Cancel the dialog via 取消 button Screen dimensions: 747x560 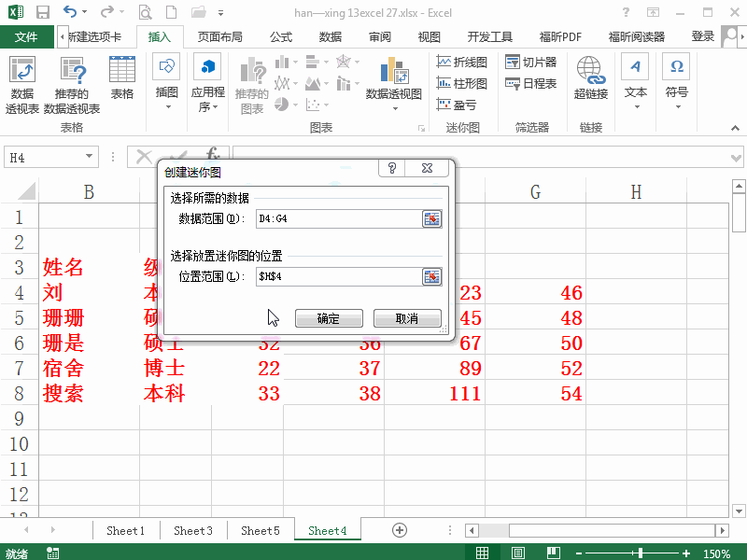(407, 317)
